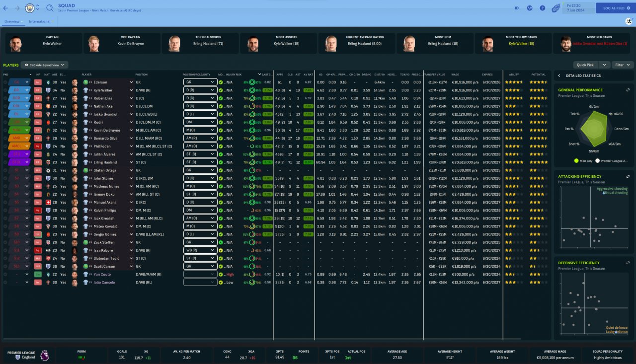Open the Filter dropdown
This screenshot has height=364, width=636.
point(623,65)
